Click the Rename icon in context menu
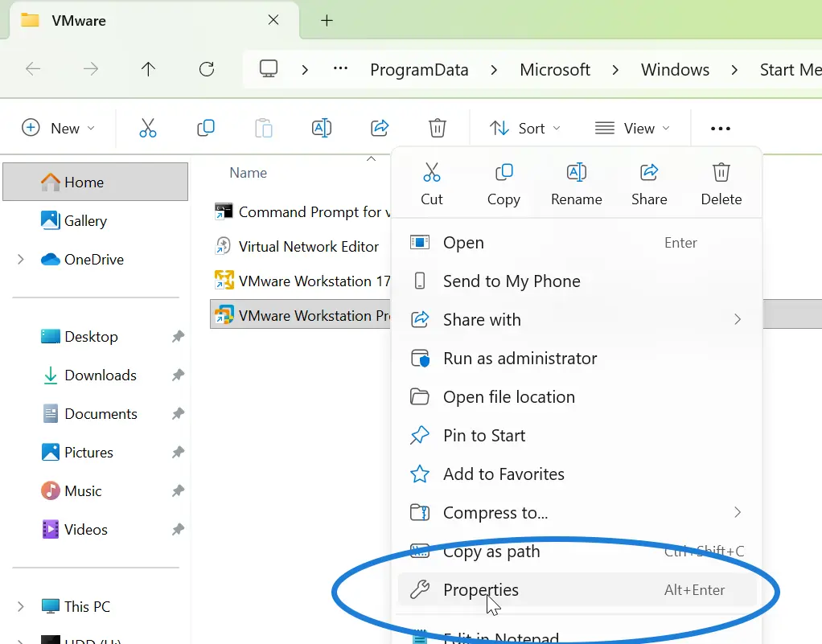This screenshot has height=644, width=822. (x=576, y=173)
